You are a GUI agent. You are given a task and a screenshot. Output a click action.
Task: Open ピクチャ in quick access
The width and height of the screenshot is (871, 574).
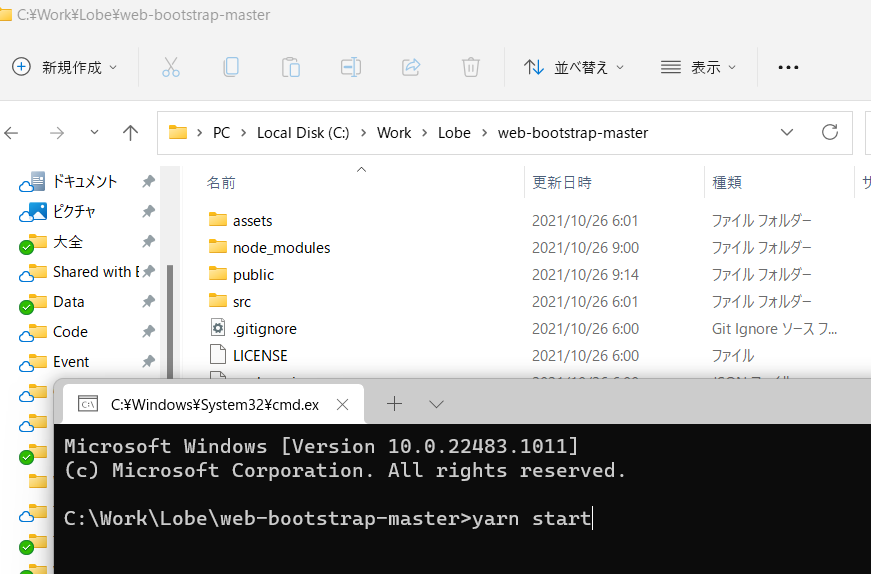tap(74, 211)
